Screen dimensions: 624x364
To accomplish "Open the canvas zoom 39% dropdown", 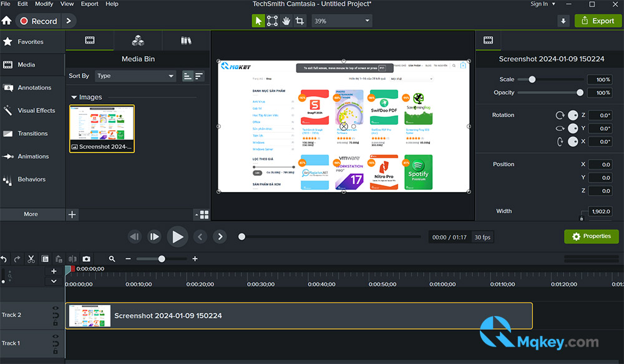I will [342, 21].
